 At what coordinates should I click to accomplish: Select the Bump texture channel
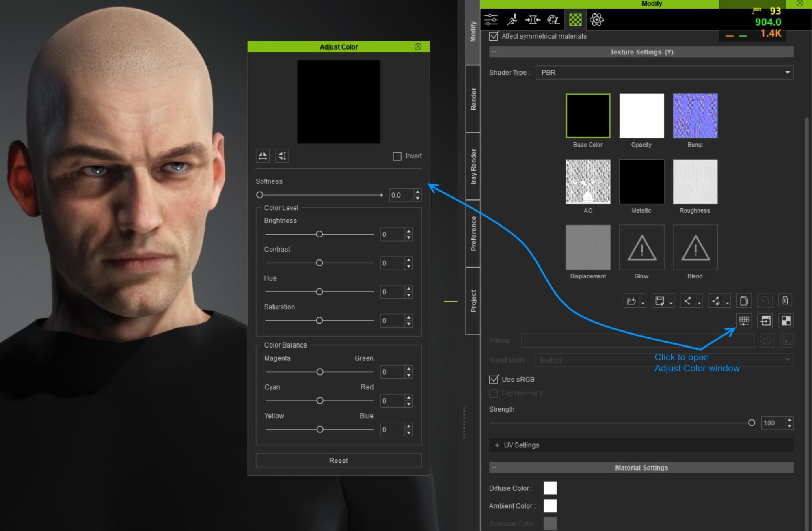coord(695,116)
